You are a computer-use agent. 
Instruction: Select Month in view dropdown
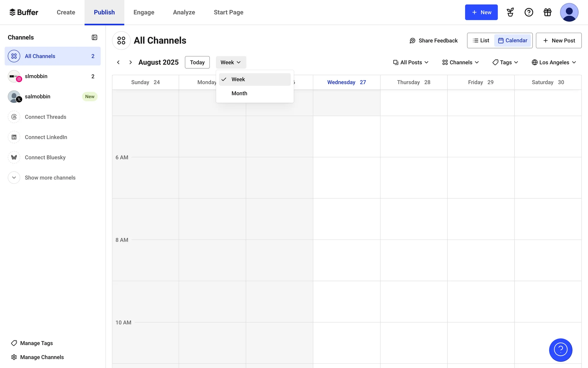click(239, 93)
